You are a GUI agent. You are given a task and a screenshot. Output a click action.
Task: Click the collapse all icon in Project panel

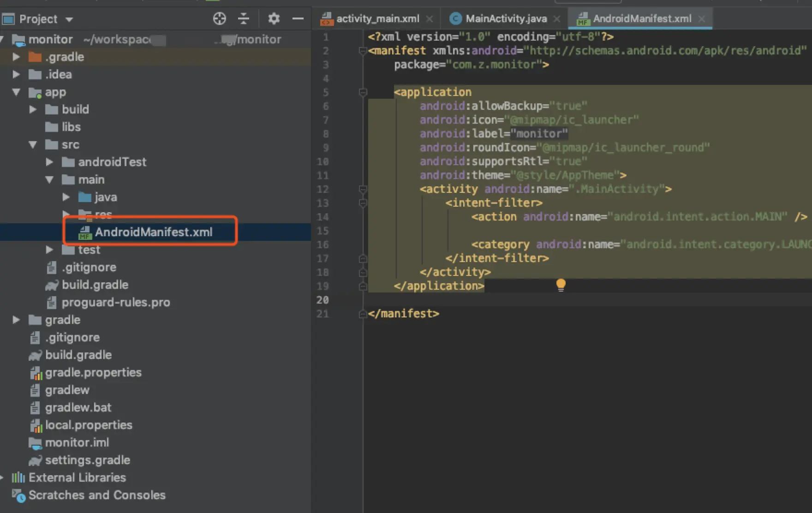pos(244,18)
